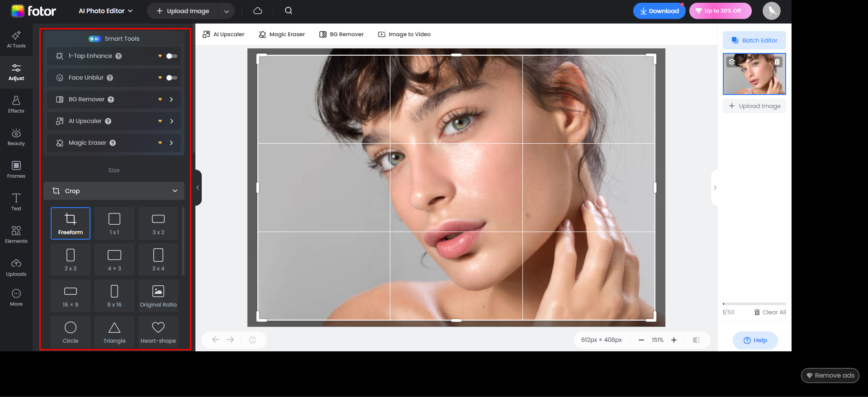Click the undo arrow
The width and height of the screenshot is (868, 397).
(x=216, y=340)
